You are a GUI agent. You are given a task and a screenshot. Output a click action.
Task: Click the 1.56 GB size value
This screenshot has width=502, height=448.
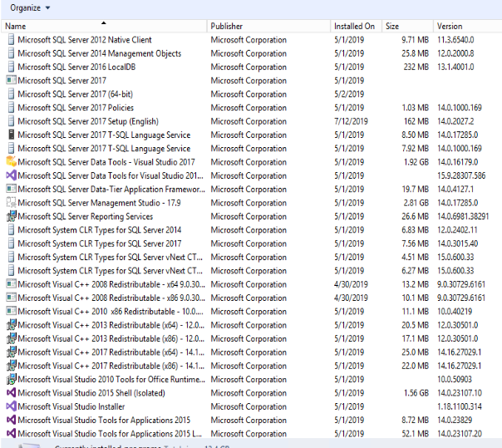tap(416, 393)
